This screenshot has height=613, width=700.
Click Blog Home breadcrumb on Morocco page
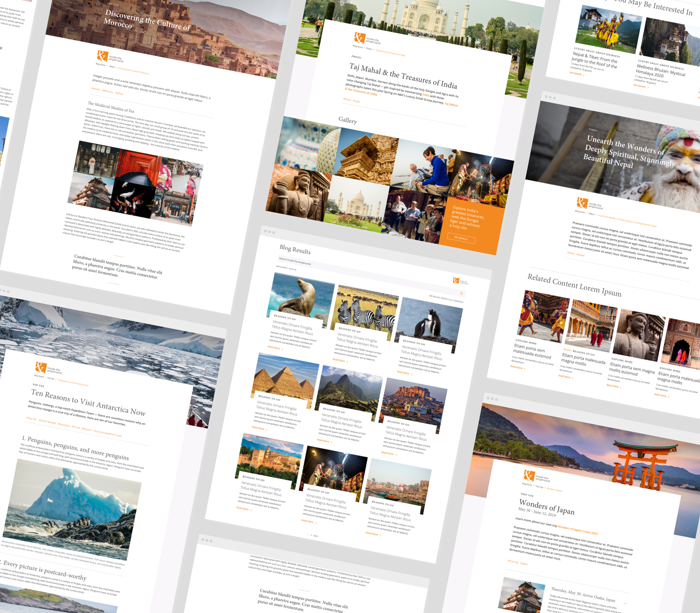click(x=100, y=65)
